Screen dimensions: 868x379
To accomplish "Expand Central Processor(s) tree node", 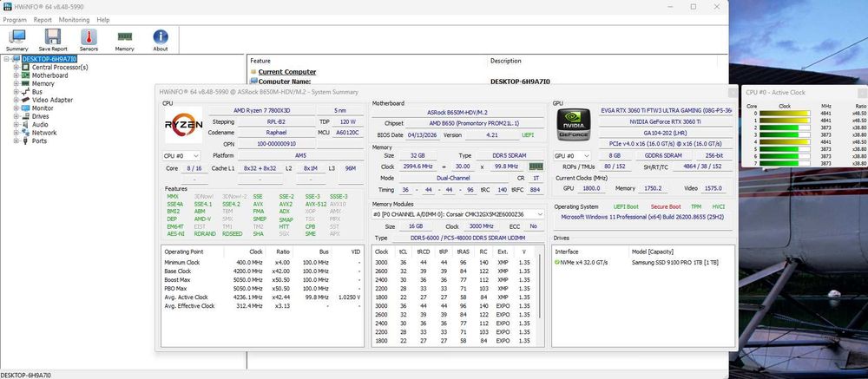I will tap(16, 67).
